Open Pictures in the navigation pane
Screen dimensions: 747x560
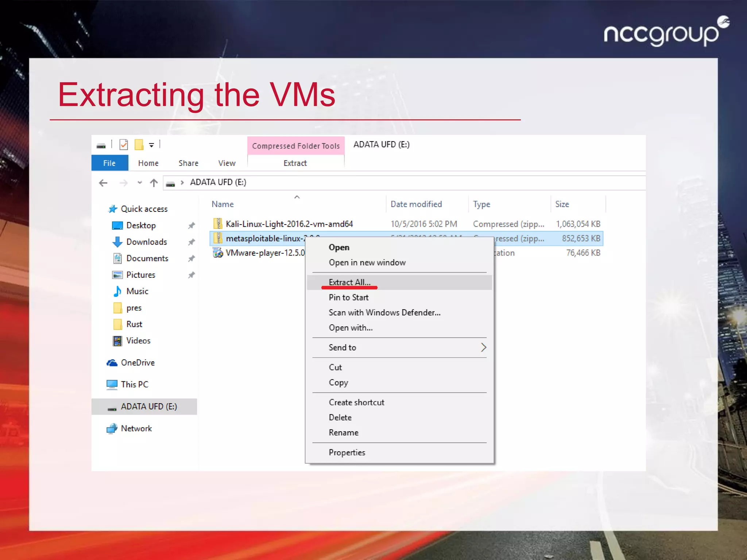pyautogui.click(x=141, y=275)
